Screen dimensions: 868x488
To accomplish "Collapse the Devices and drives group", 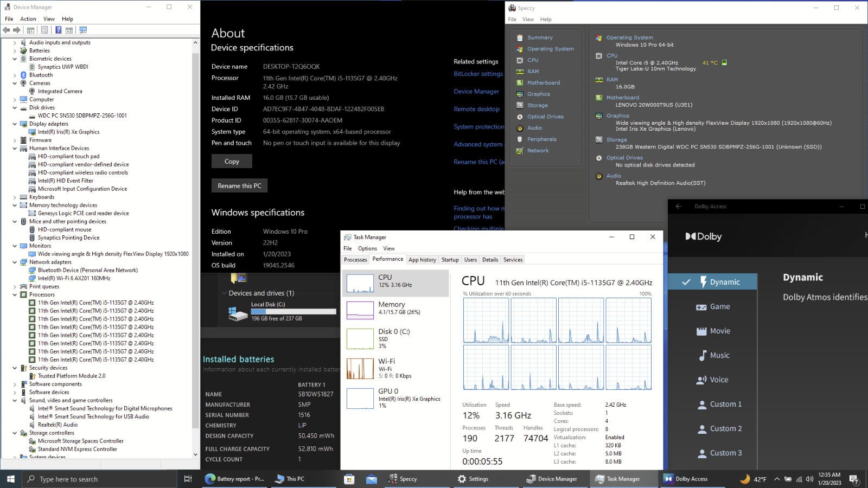I will pyautogui.click(x=224, y=293).
